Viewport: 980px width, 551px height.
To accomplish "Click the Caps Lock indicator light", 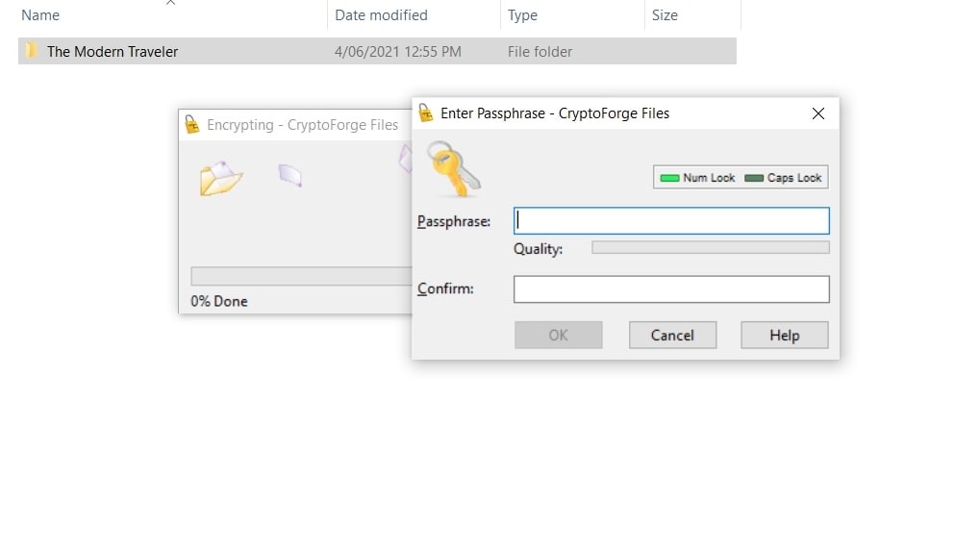I will coord(754,178).
